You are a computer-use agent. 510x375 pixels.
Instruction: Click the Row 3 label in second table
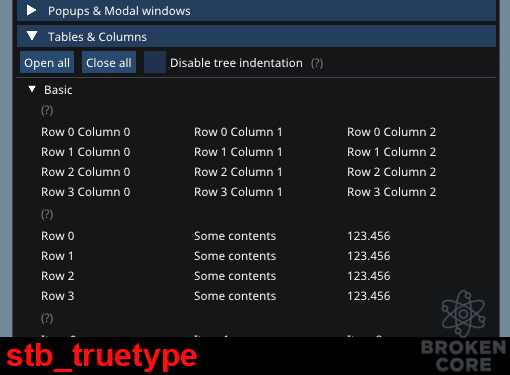pyautogui.click(x=58, y=296)
